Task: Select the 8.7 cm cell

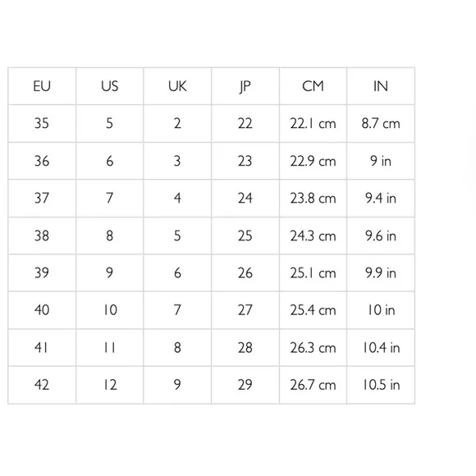Action: coord(381,124)
